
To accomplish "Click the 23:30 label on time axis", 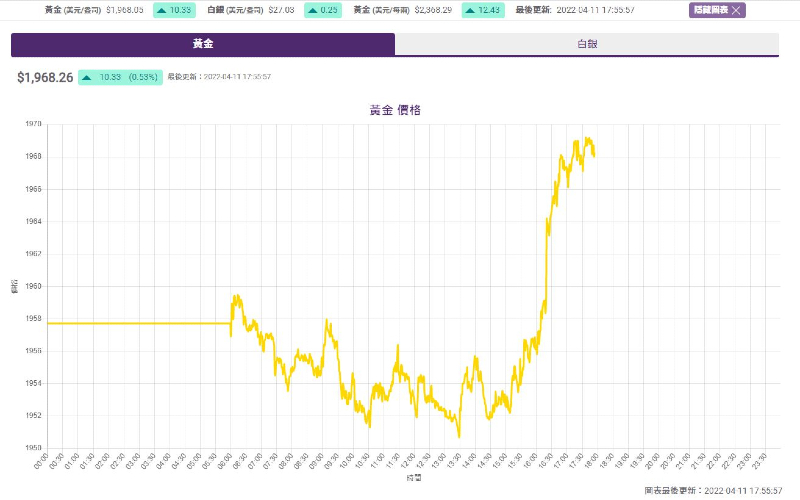I will pyautogui.click(x=763, y=460).
